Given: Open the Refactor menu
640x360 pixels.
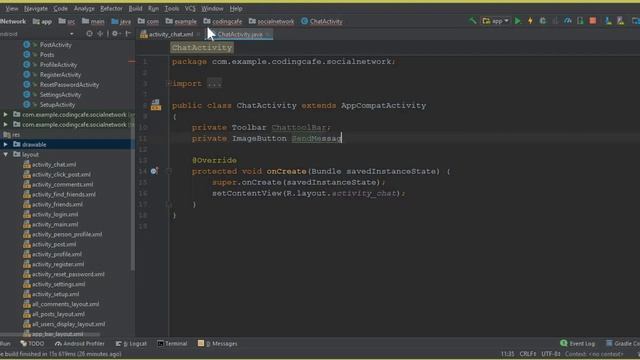Looking at the screenshot, I should [111, 9].
